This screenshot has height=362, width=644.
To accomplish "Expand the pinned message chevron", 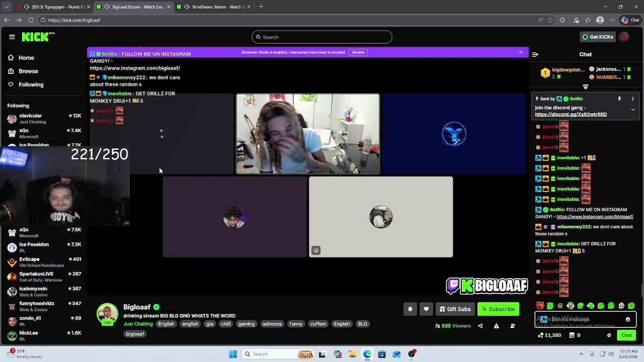I will click(x=633, y=110).
